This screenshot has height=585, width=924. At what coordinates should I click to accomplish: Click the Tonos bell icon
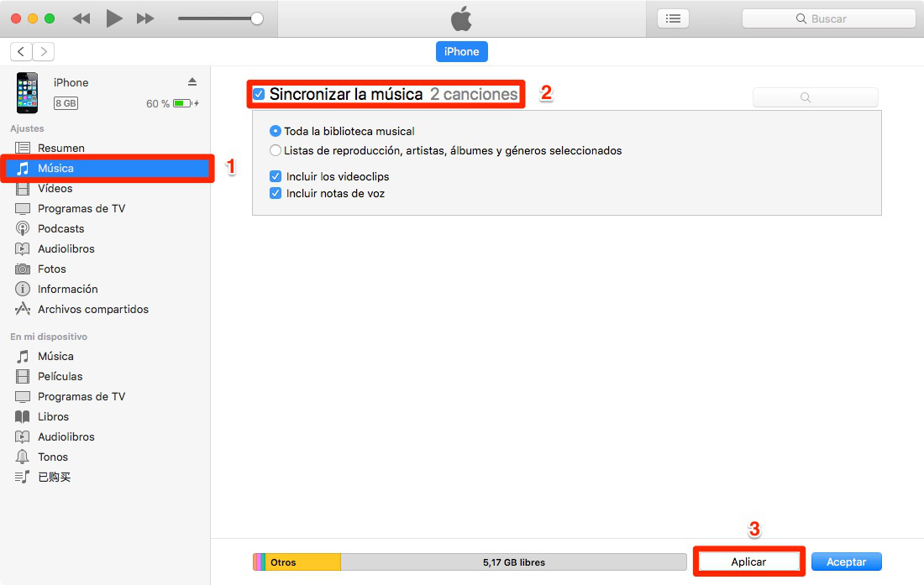23,457
